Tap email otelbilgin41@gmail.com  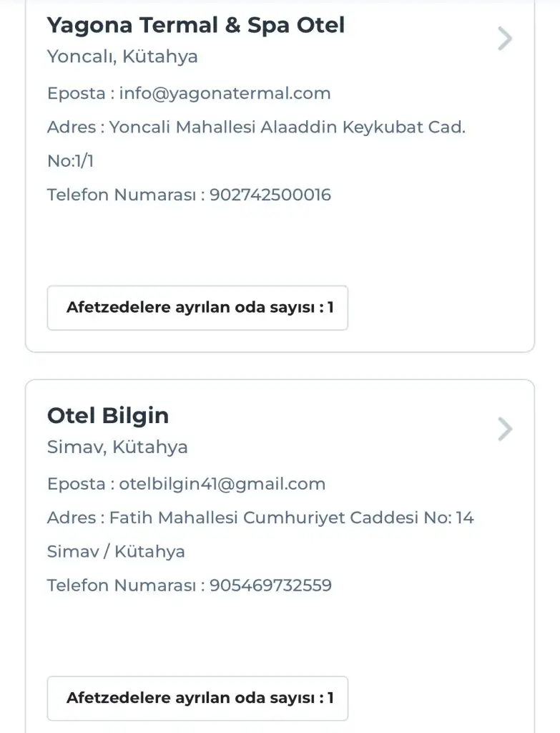pyautogui.click(x=222, y=484)
